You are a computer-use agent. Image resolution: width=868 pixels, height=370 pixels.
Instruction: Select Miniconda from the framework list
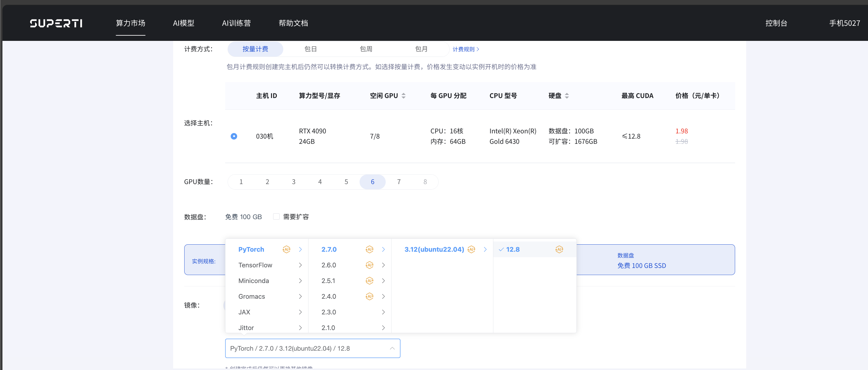pyautogui.click(x=253, y=281)
